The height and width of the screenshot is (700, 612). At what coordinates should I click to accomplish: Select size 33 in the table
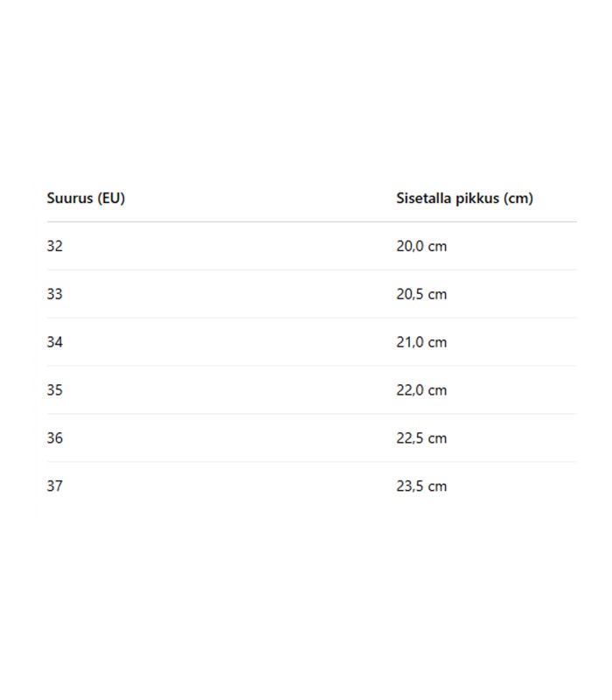click(55, 294)
